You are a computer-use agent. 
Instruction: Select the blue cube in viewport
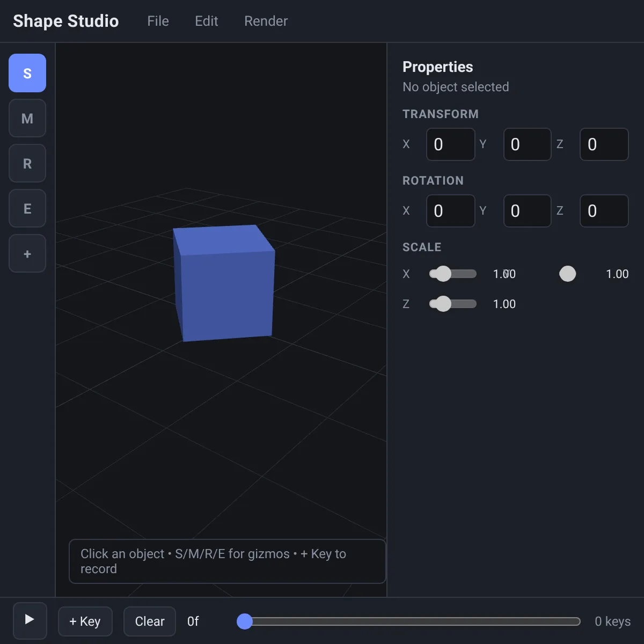coord(224,283)
